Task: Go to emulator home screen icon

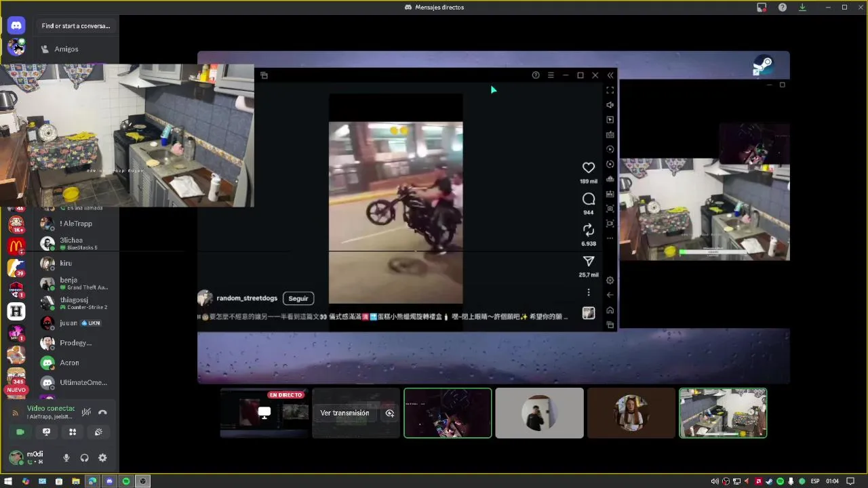Action: pyautogui.click(x=610, y=310)
